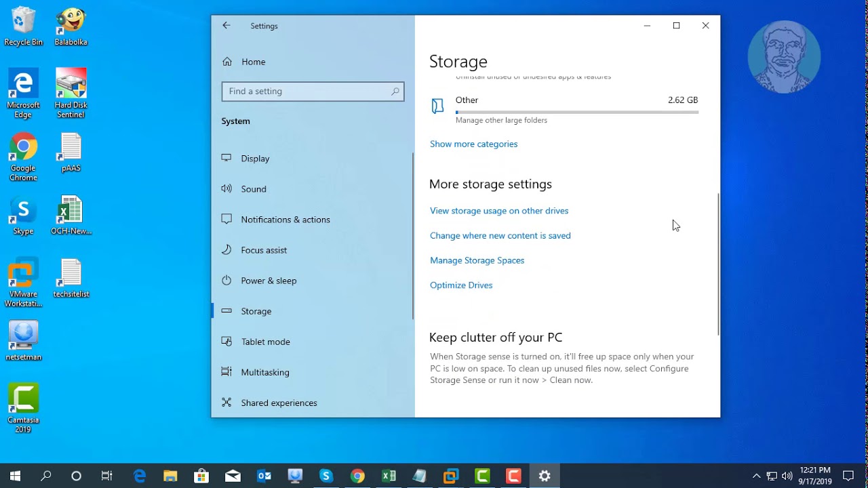The width and height of the screenshot is (868, 488).
Task: Go back using Settings back arrow
Action: click(226, 26)
